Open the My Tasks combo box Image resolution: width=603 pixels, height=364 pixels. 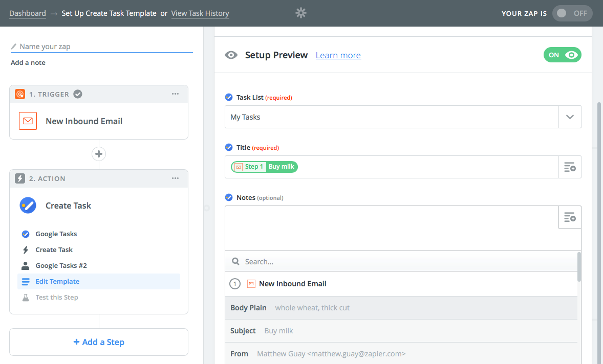[x=403, y=117]
